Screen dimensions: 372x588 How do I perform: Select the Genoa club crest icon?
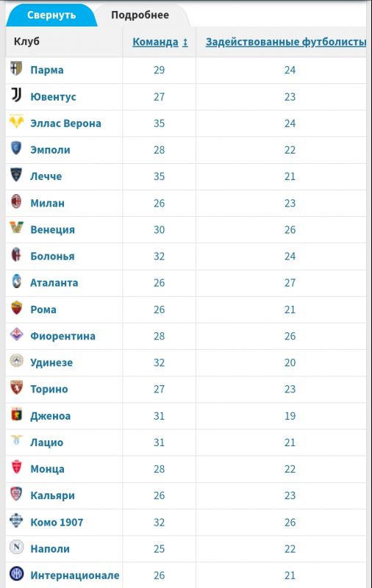click(16, 415)
